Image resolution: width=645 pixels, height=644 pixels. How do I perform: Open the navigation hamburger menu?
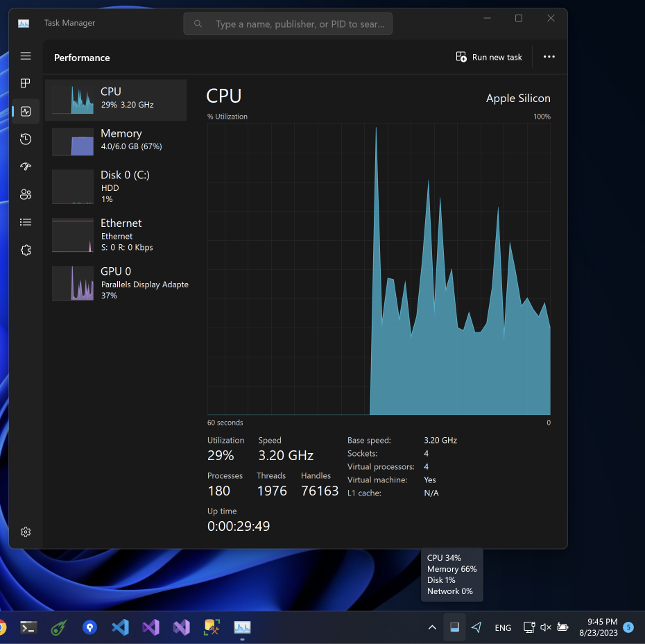coord(25,56)
